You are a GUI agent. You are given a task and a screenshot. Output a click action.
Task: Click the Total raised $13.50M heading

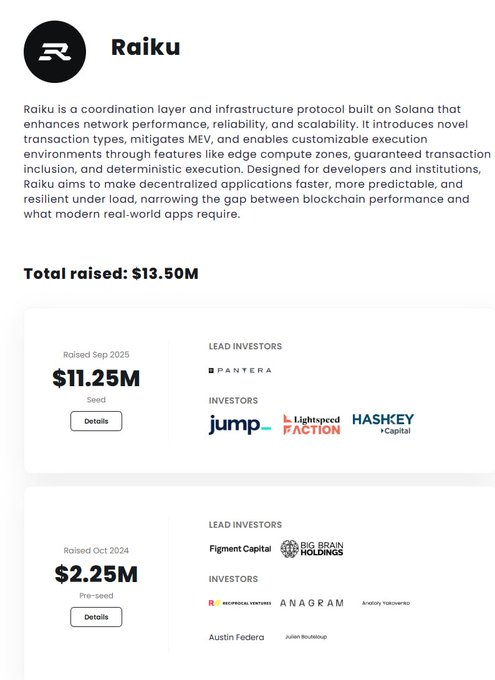point(111,274)
